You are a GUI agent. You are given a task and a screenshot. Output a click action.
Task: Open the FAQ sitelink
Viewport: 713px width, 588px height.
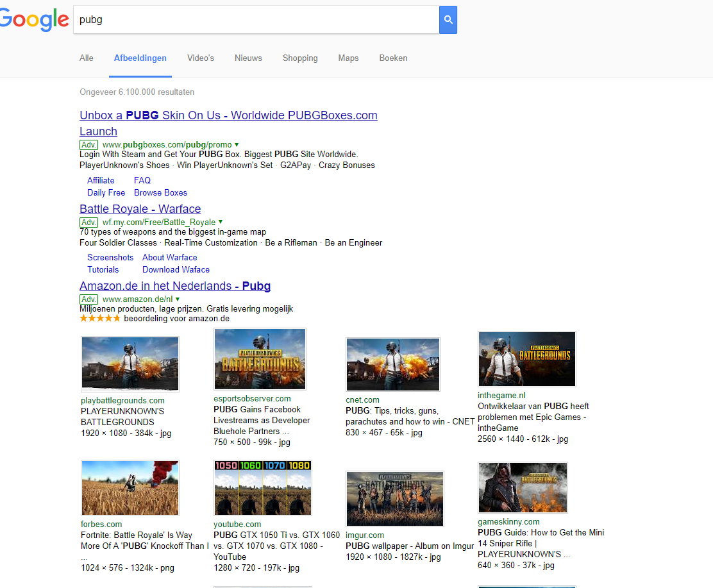(x=142, y=181)
